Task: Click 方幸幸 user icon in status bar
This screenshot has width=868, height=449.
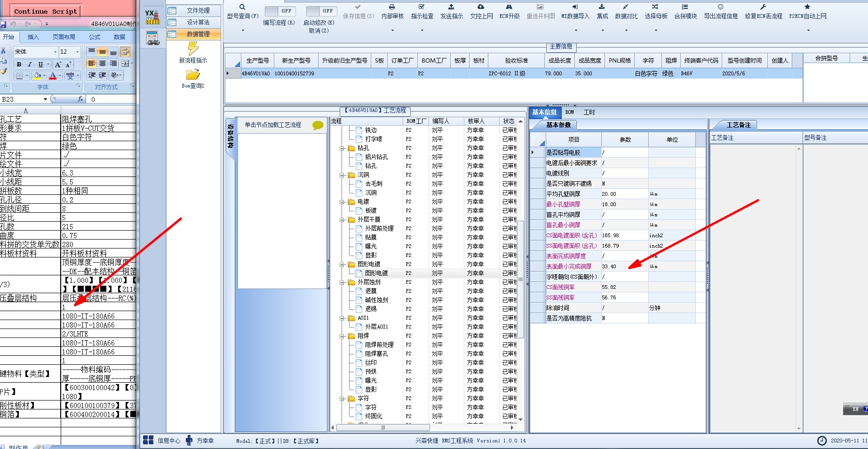Action: [189, 441]
